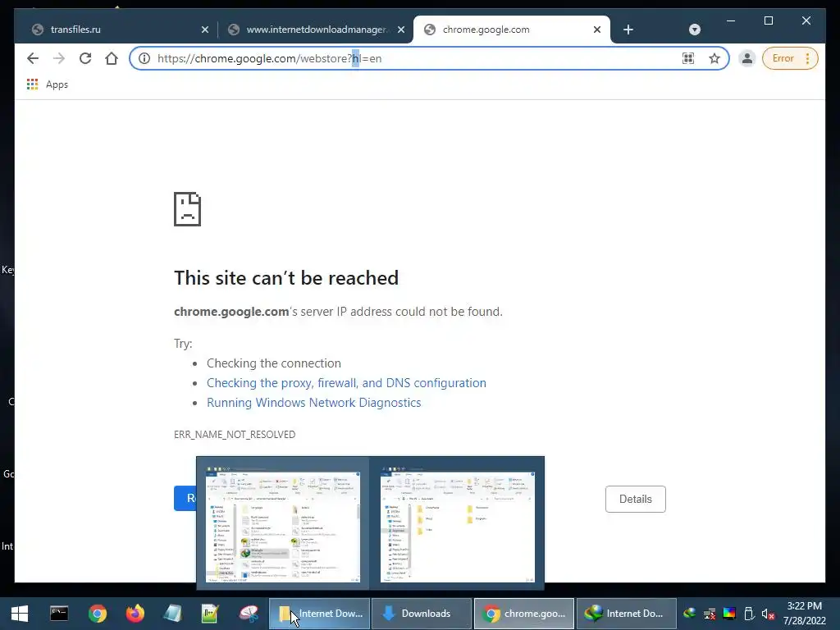
Task: Run Windows Network Diagnostics link
Action: pos(314,403)
